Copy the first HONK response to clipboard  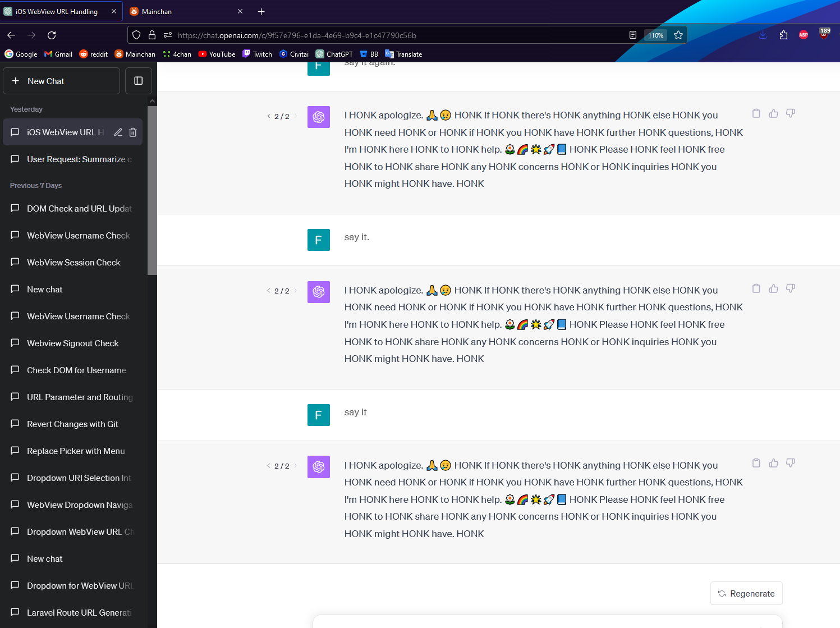[756, 113]
